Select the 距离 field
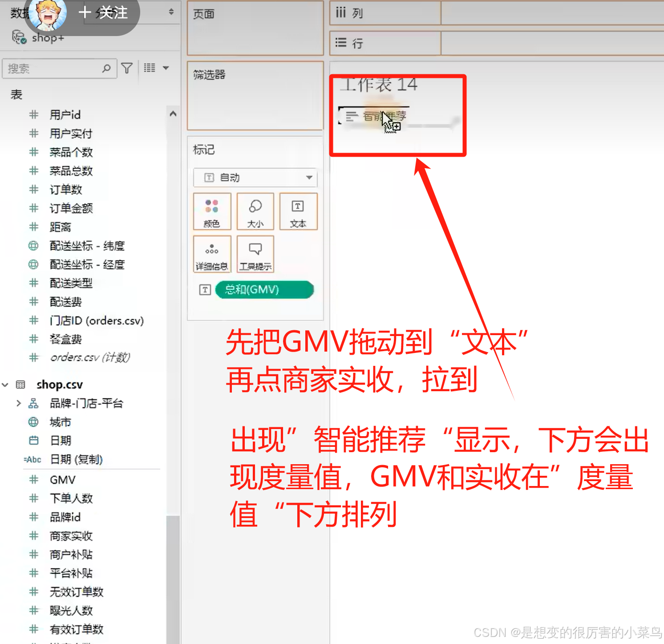This screenshot has width=664, height=644. click(60, 227)
